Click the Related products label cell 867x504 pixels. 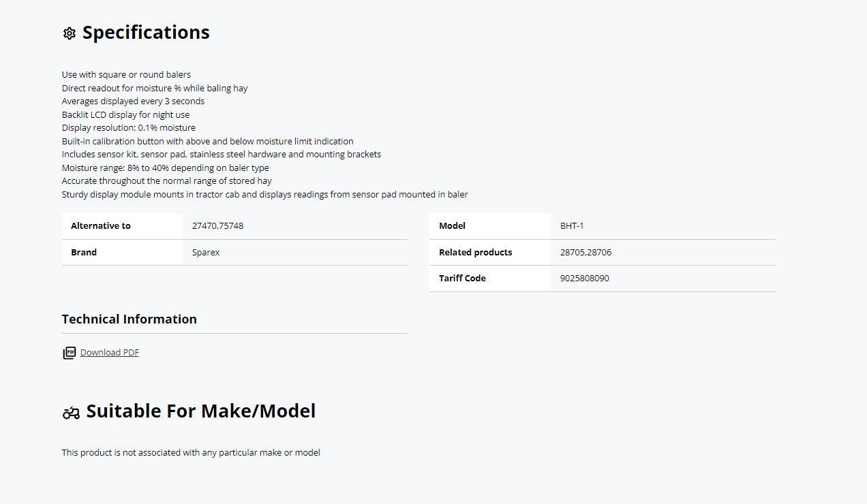point(475,253)
